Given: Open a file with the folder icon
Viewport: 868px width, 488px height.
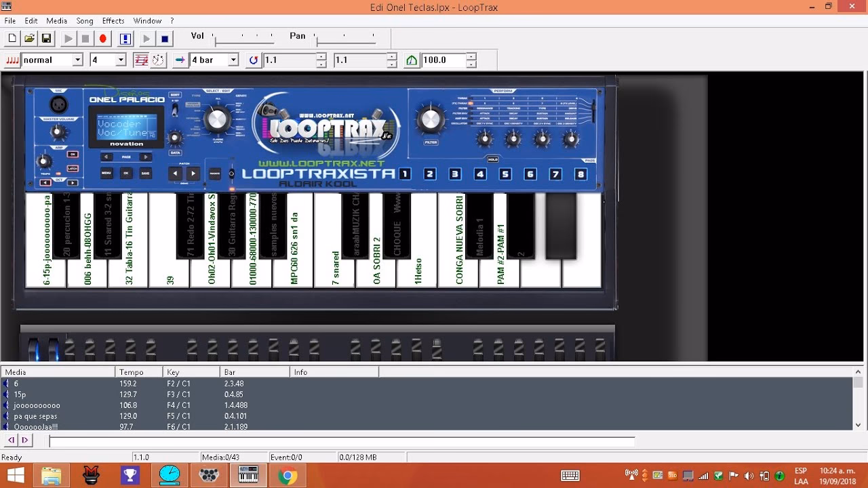Looking at the screenshot, I should (29, 39).
